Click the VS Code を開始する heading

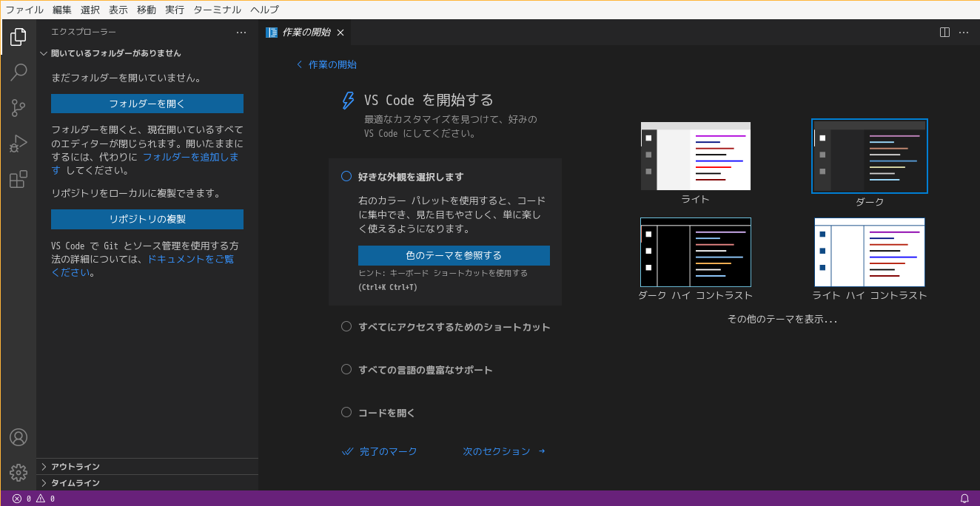click(429, 101)
